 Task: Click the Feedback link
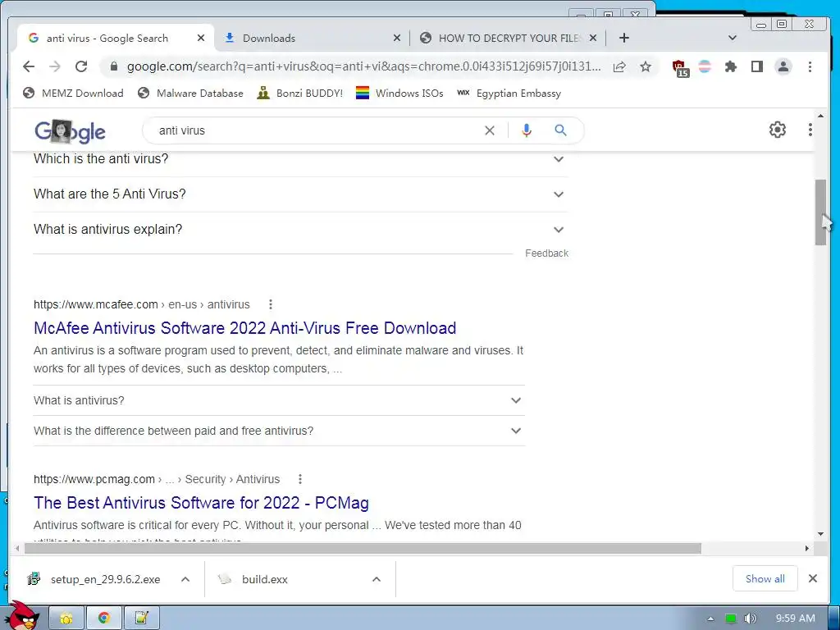point(546,253)
